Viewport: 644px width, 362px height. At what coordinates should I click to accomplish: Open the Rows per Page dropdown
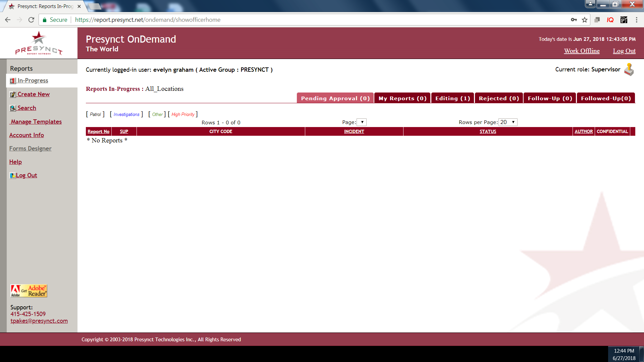tap(508, 122)
